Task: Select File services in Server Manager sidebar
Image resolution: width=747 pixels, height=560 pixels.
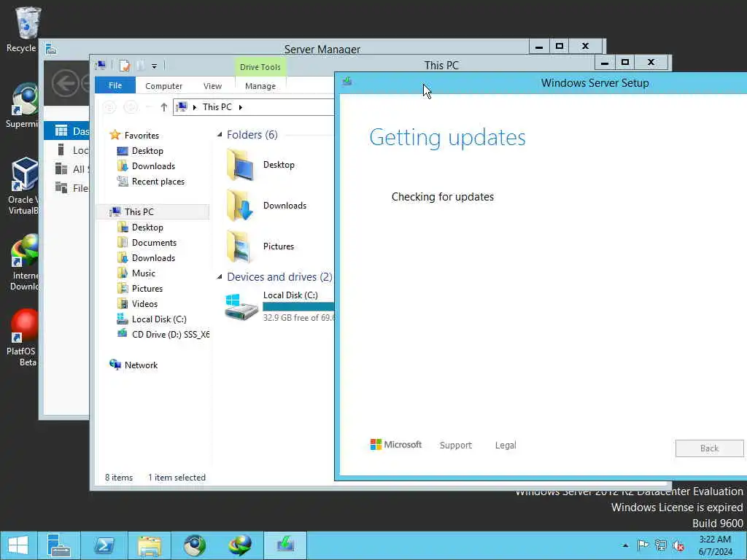Action: pyautogui.click(x=66, y=188)
